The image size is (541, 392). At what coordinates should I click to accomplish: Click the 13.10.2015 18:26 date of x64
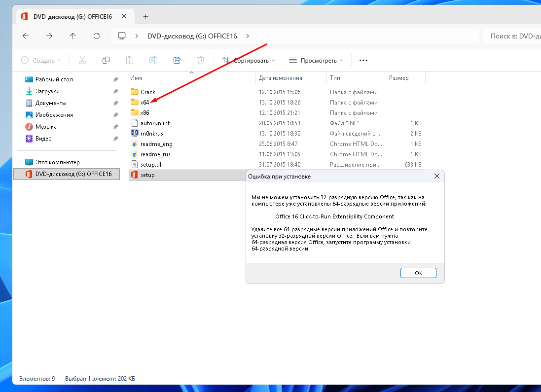point(280,103)
